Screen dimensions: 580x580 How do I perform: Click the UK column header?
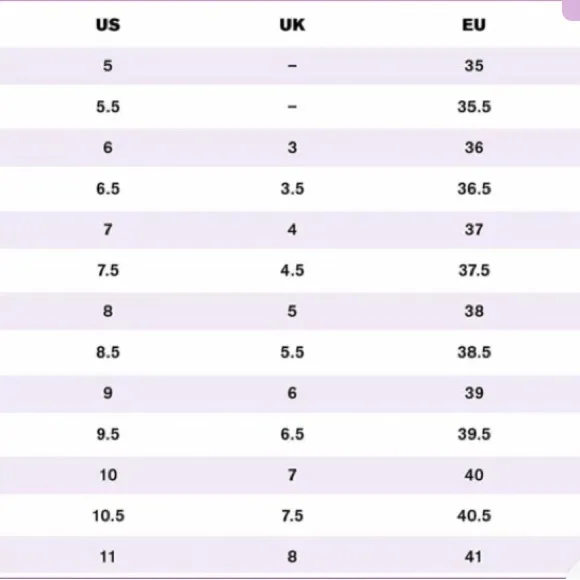coord(292,25)
